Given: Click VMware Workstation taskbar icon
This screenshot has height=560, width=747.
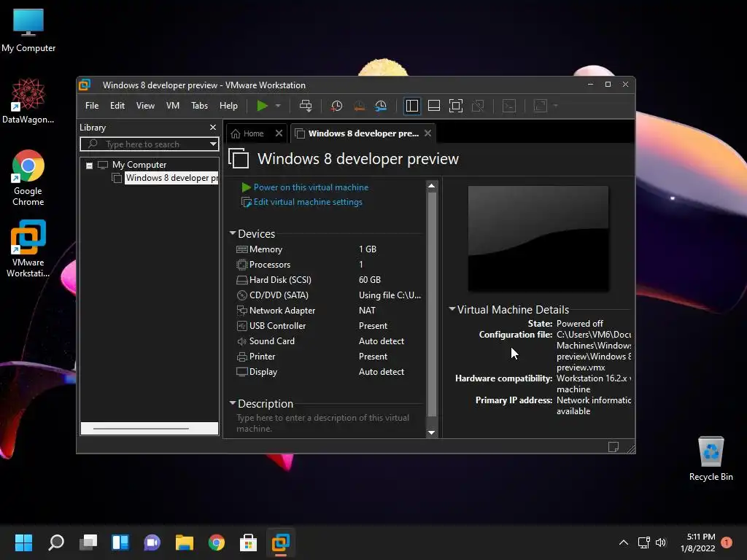Looking at the screenshot, I should coord(281,542).
